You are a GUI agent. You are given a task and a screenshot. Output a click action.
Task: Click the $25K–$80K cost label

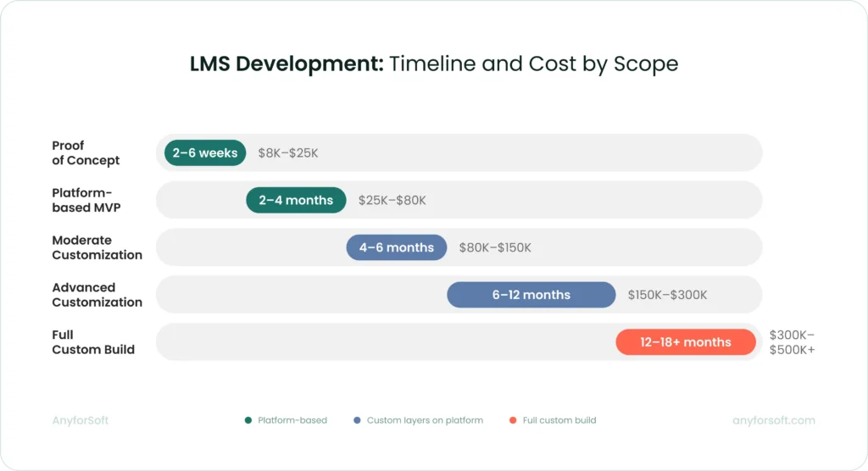click(x=392, y=201)
